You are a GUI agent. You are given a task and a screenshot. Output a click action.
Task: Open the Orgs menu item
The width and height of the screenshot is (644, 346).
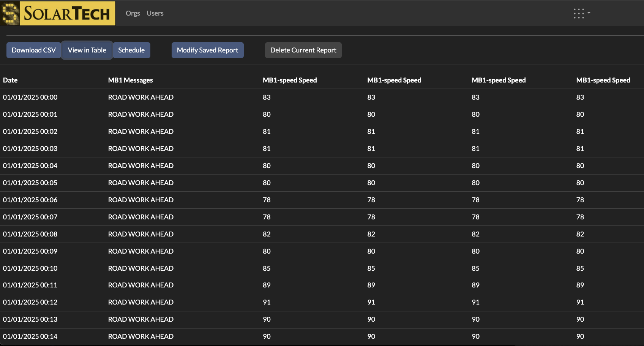133,13
